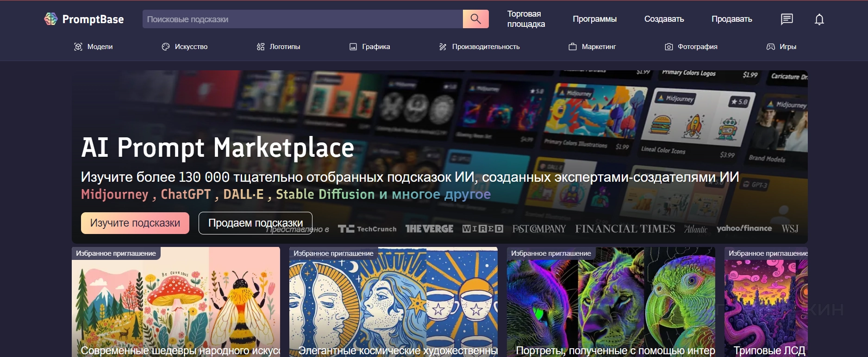Click the Производительность pencil icon
Viewport: 868px width, 357px height.
[x=443, y=47]
